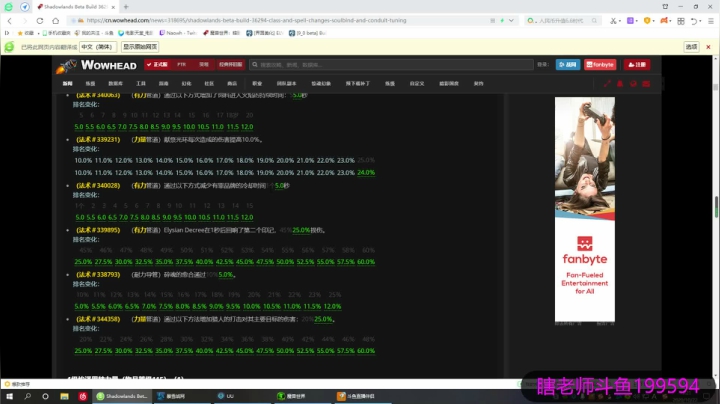Open a new tab with the plus button
Viewport: 720px width, 404px height.
[x=126, y=7]
